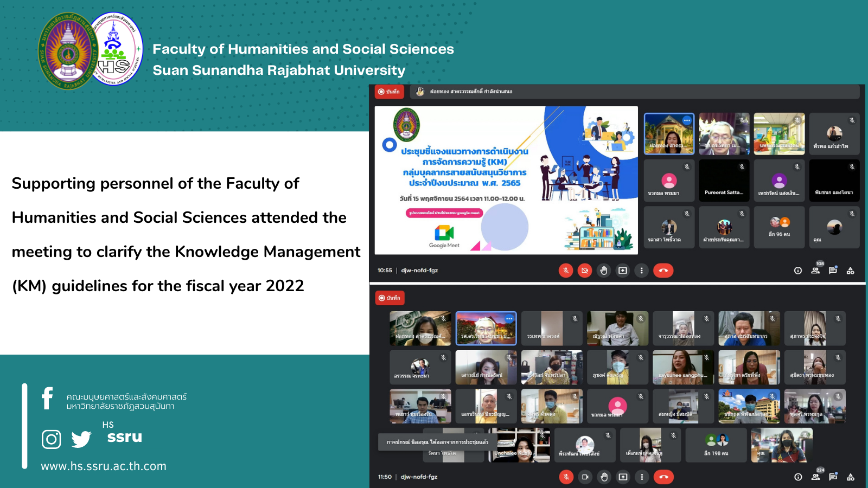Open the Instagram icon link

51,439
